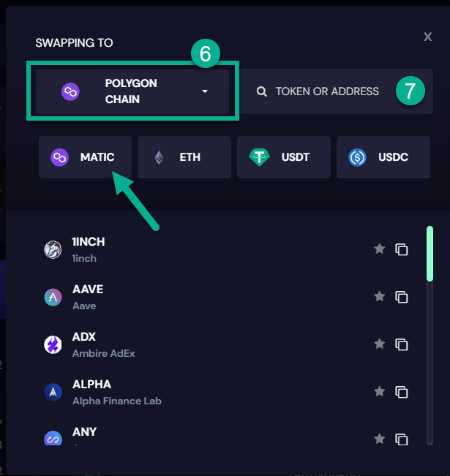Favorite the 1INCH token with star
450x476 pixels.
(x=379, y=249)
